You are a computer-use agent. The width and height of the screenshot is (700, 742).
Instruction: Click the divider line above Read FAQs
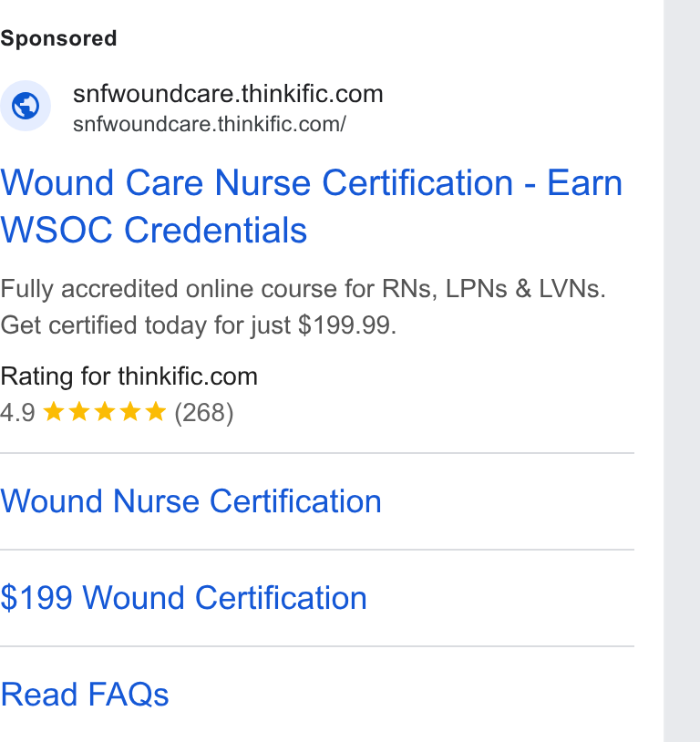pyautogui.click(x=317, y=646)
